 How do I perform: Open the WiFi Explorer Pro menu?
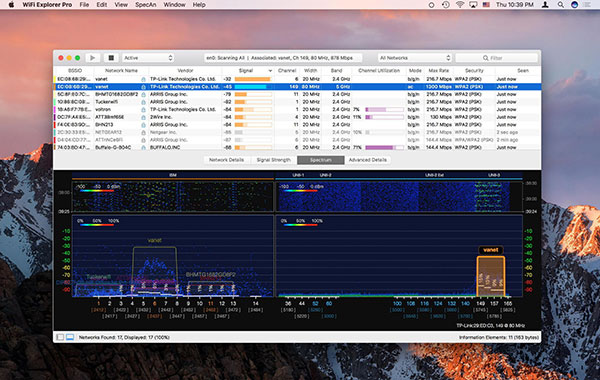[47, 5]
